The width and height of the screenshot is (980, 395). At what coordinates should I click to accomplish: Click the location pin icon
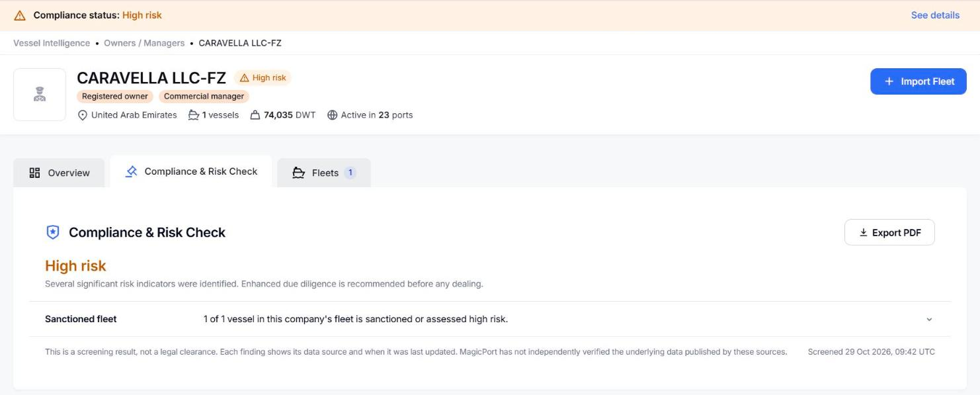pyautogui.click(x=83, y=115)
